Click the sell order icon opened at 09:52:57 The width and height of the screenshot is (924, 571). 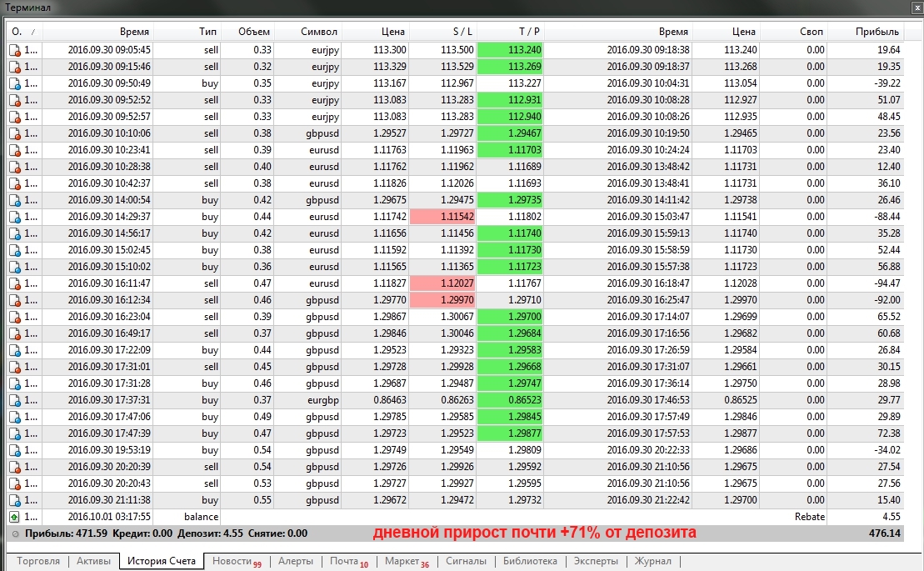(x=15, y=118)
